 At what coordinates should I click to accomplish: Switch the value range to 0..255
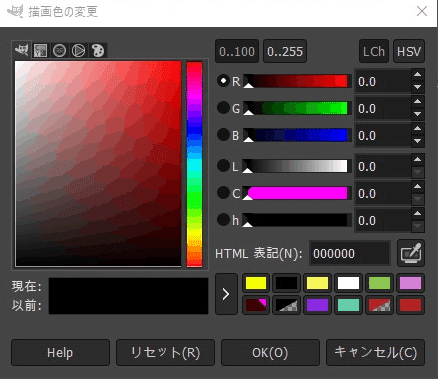tap(285, 51)
